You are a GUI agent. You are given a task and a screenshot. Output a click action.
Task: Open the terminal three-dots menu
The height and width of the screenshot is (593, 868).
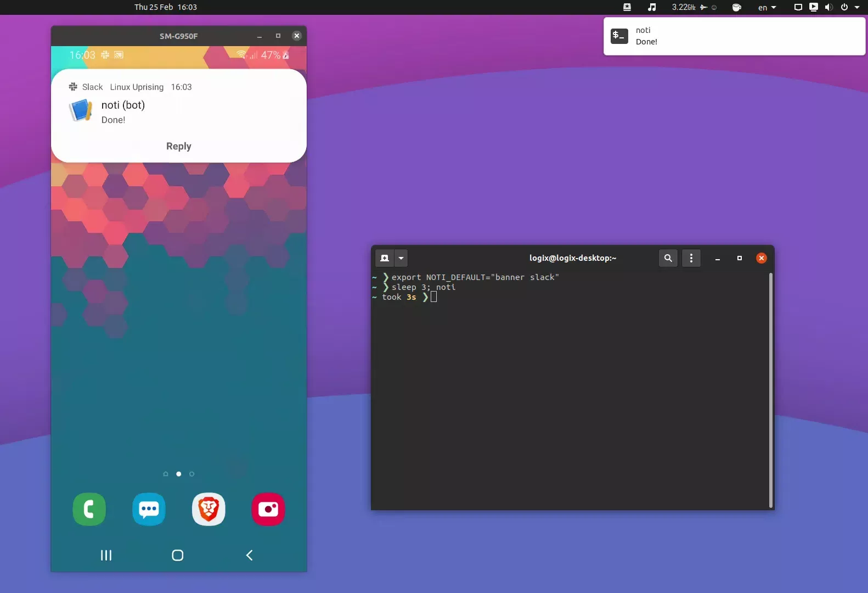point(691,258)
